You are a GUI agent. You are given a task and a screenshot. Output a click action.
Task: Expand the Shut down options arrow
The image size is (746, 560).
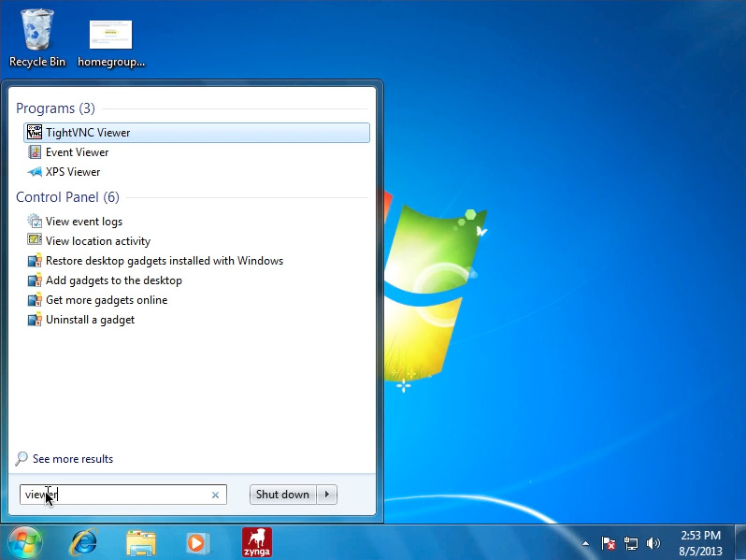(327, 495)
